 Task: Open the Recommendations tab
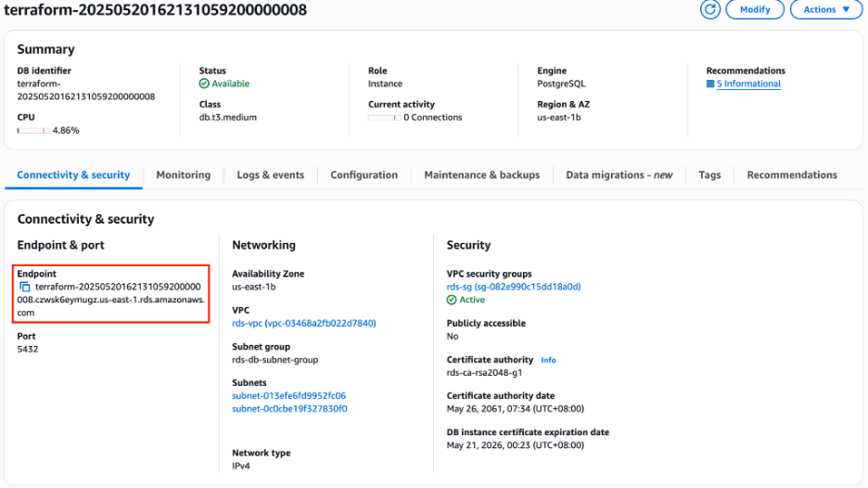[x=791, y=174]
